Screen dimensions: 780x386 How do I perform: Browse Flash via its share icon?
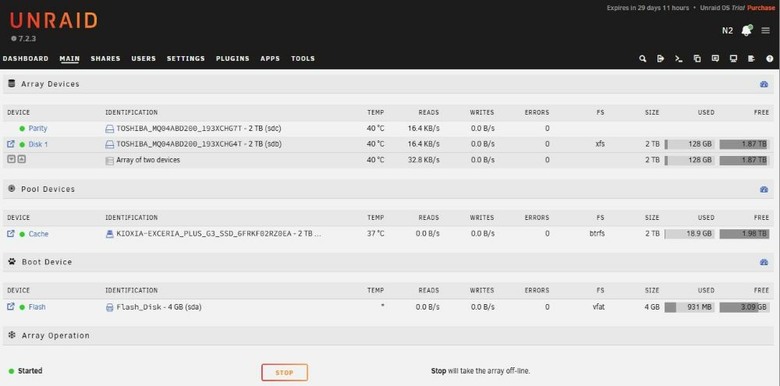(x=11, y=306)
